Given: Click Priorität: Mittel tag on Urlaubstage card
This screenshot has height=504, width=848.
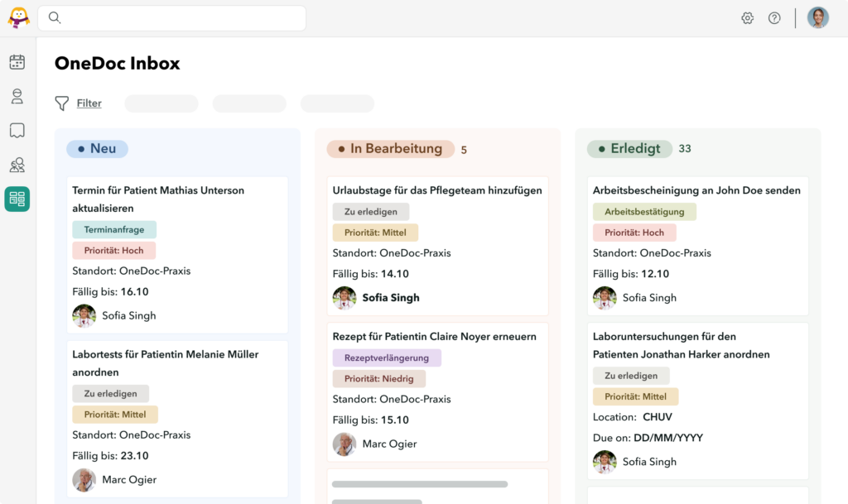Looking at the screenshot, I should [x=375, y=233].
